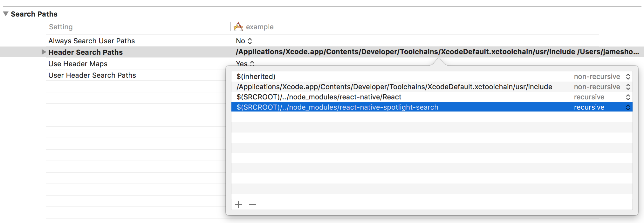Select the User Header Search Paths setting
644x223 pixels.
coord(92,75)
